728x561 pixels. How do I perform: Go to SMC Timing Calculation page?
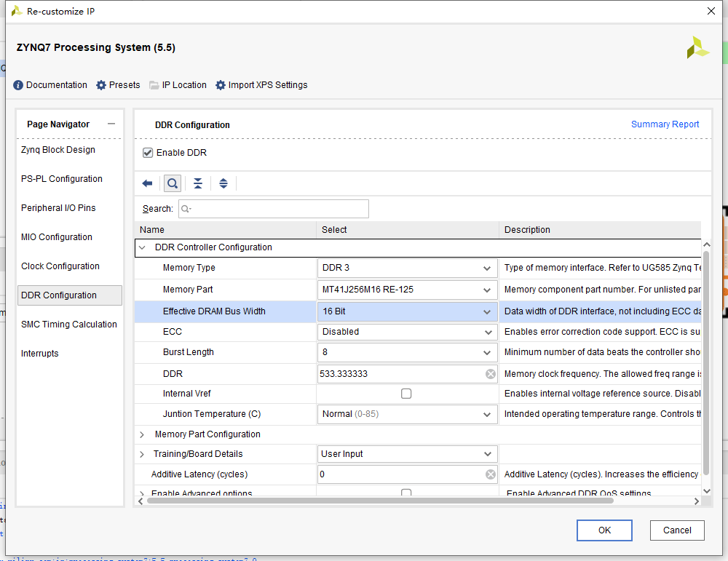pos(69,325)
